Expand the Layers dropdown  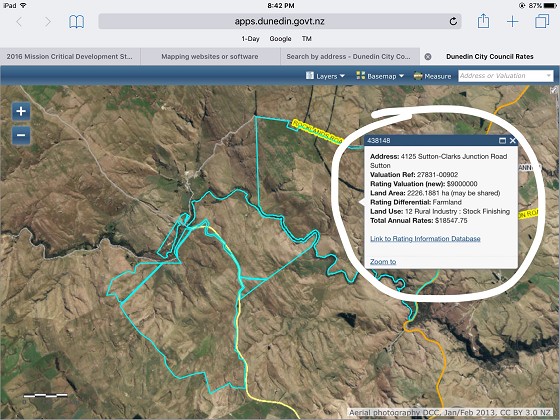(x=325, y=76)
